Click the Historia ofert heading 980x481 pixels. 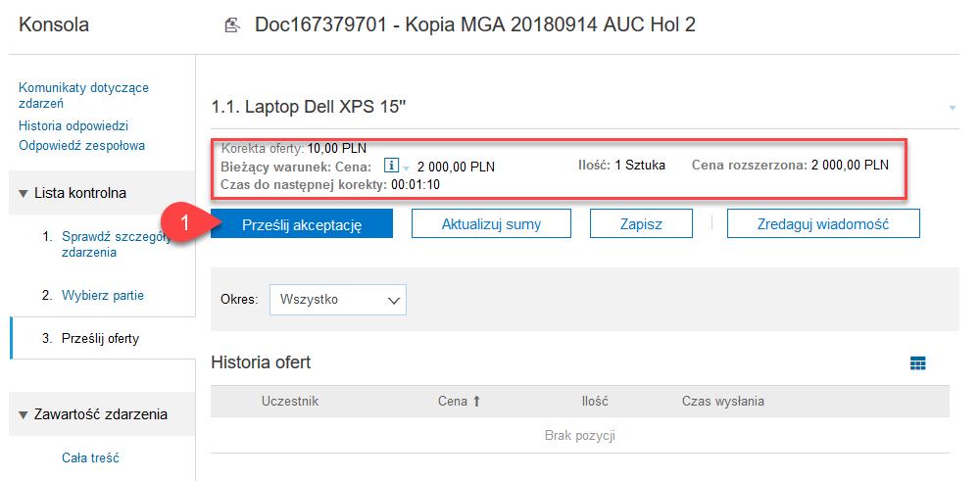[x=261, y=362]
